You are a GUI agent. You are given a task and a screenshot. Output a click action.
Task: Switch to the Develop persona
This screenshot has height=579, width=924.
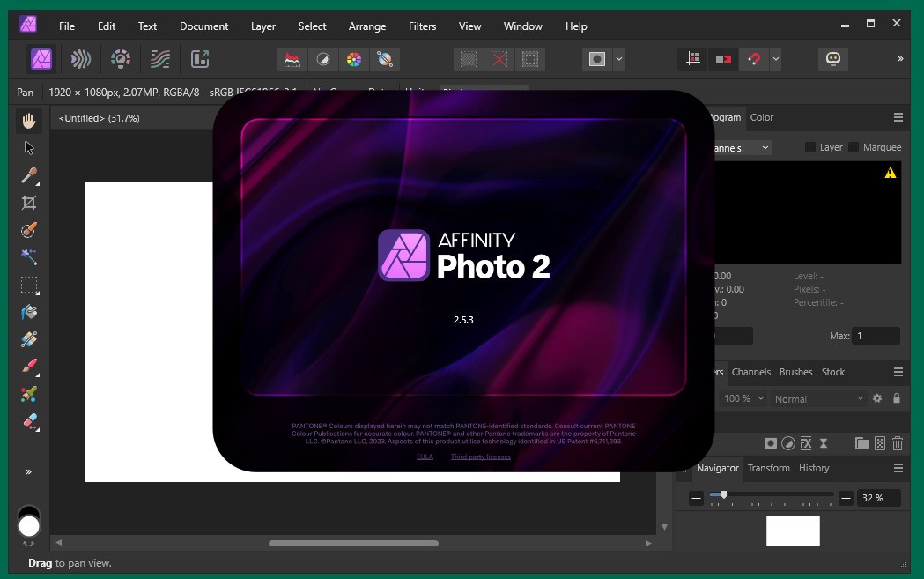(x=120, y=59)
